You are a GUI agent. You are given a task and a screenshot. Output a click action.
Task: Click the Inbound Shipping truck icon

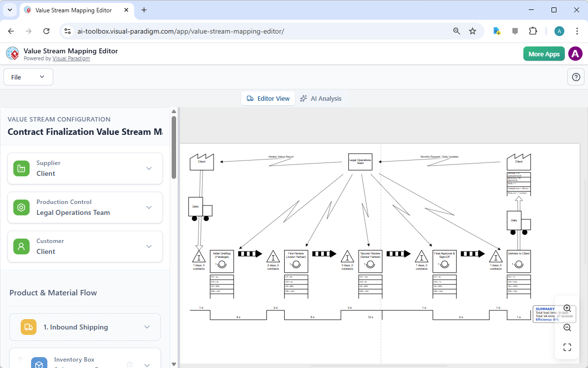(28, 327)
